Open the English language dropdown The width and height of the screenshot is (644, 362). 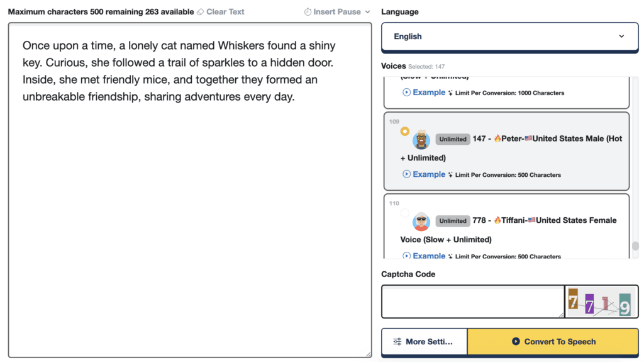click(509, 37)
